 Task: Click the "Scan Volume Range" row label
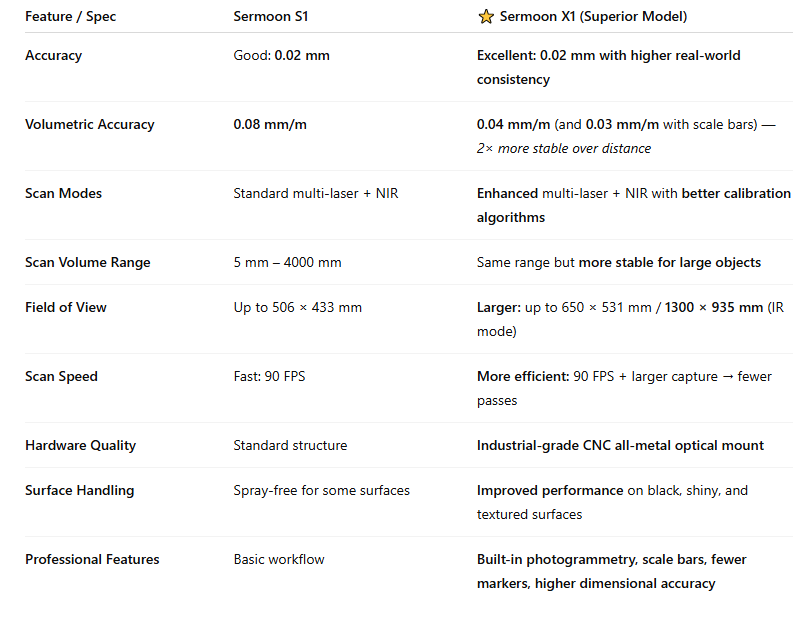[x=87, y=263]
